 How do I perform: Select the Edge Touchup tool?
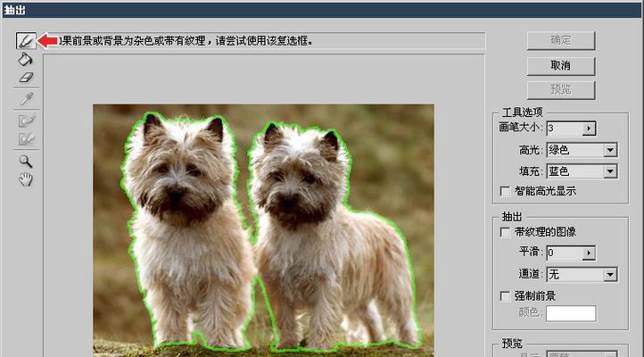click(27, 139)
